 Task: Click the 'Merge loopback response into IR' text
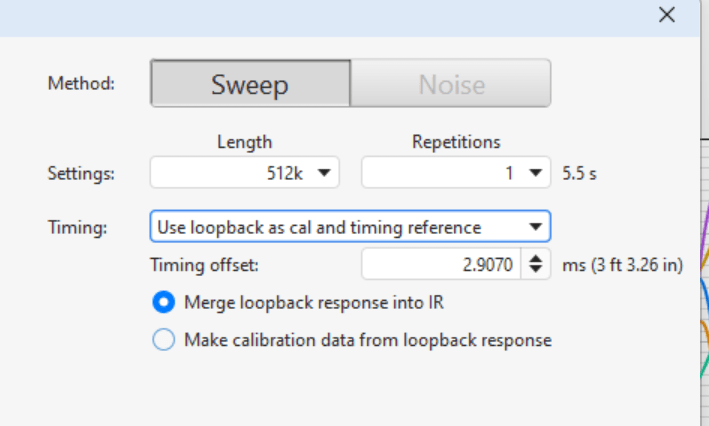pos(314,303)
